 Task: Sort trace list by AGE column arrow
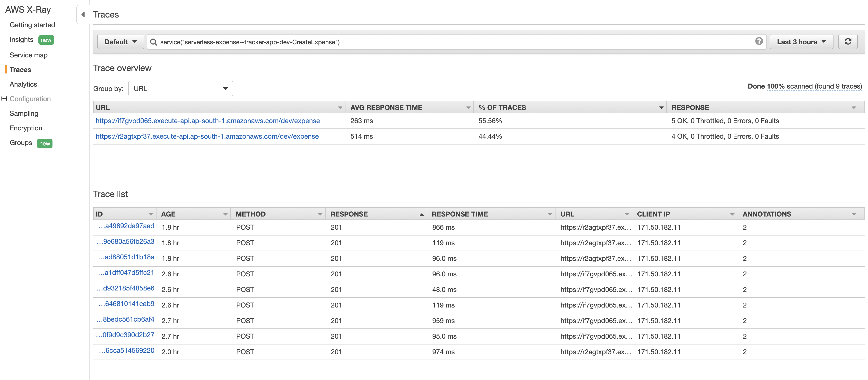(226, 214)
